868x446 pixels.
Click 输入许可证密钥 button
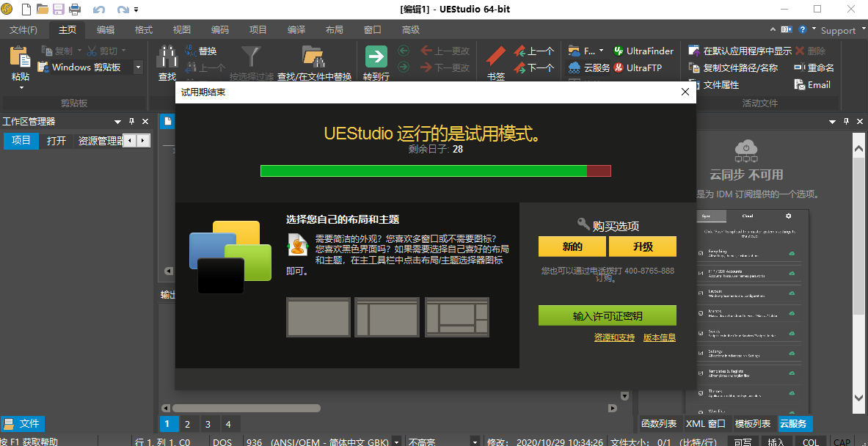point(608,316)
